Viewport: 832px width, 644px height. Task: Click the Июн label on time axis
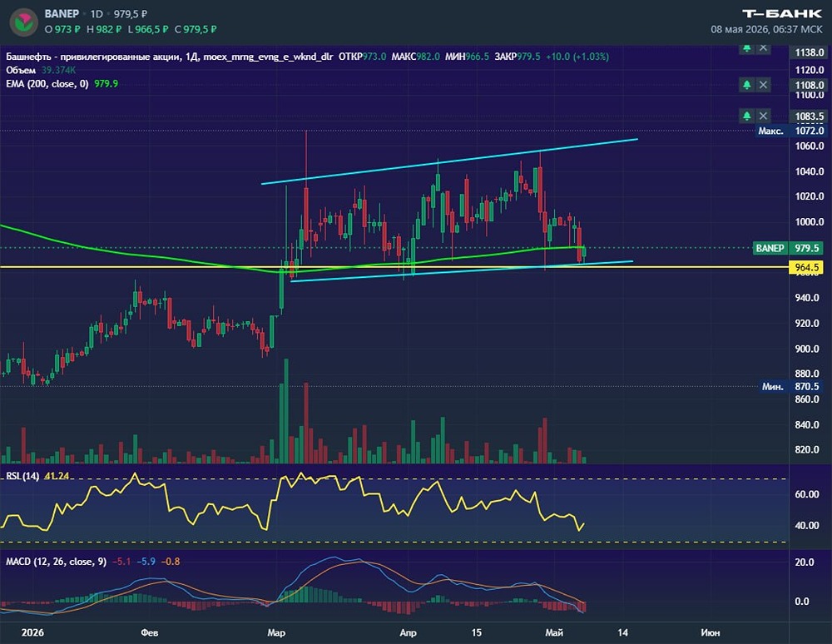pyautogui.click(x=710, y=632)
